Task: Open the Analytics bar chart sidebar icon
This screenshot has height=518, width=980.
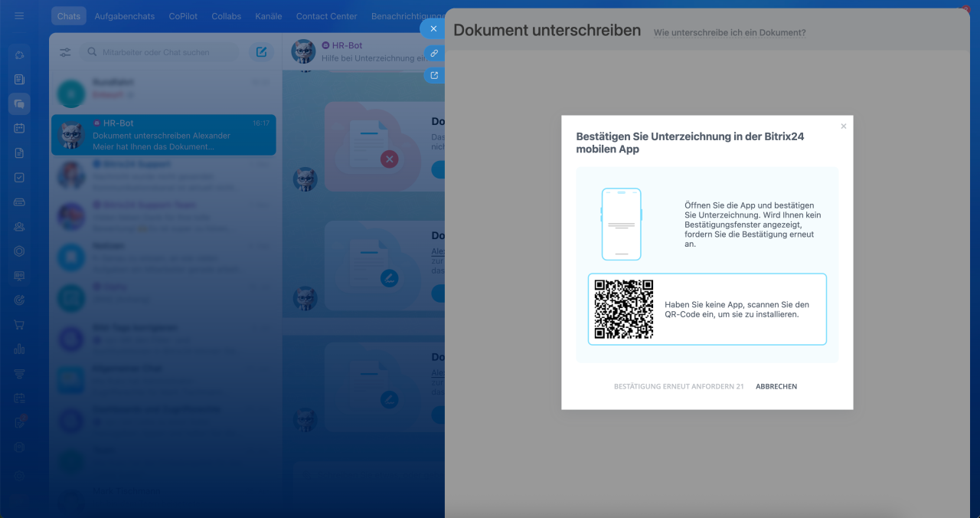Action: pos(19,349)
